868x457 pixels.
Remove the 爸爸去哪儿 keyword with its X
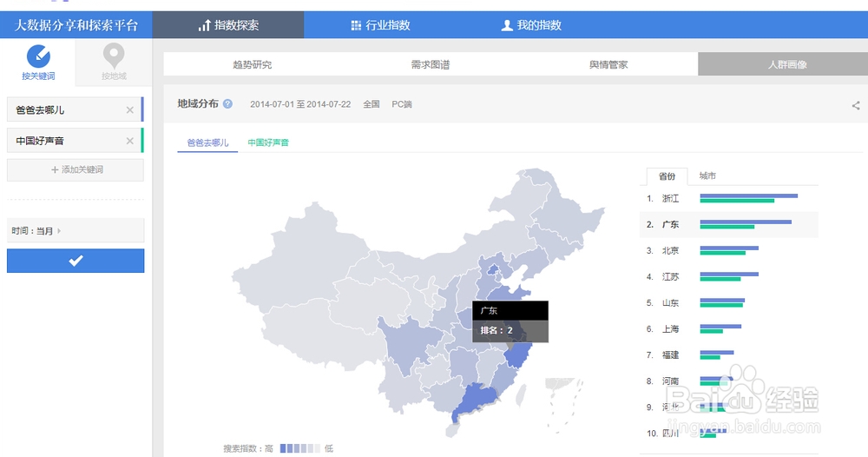(129, 109)
